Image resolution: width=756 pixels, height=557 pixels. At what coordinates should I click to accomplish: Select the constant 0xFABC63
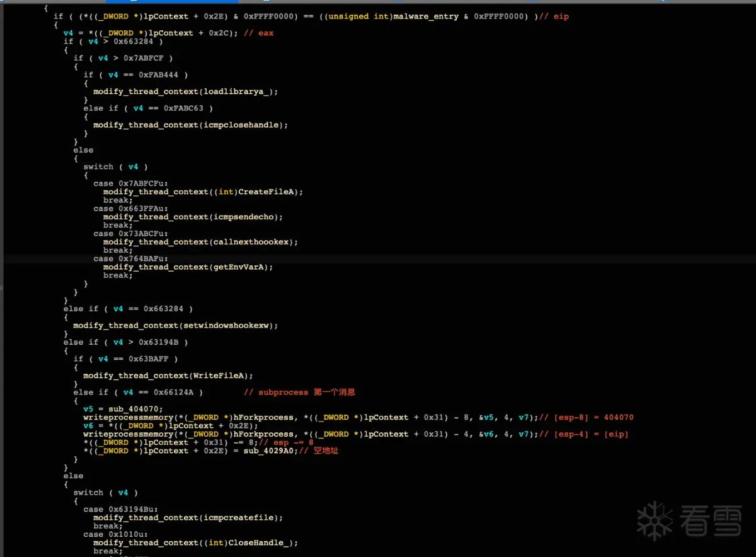[x=183, y=108]
